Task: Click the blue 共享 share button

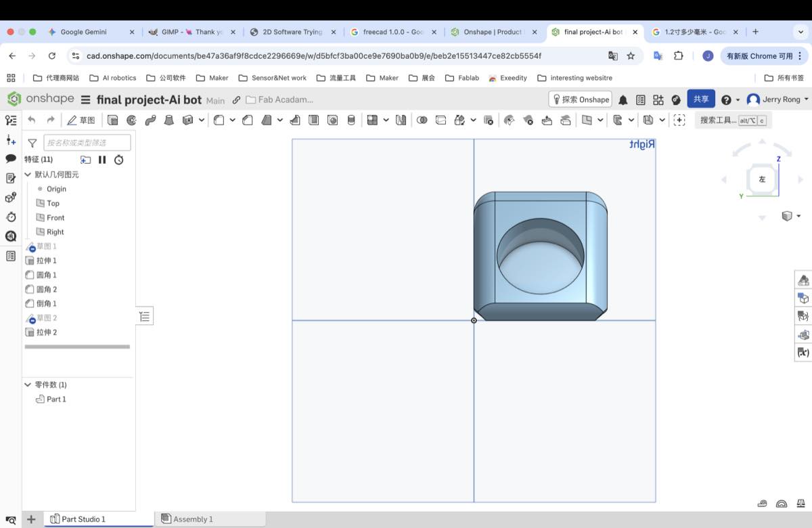Action: pos(701,100)
